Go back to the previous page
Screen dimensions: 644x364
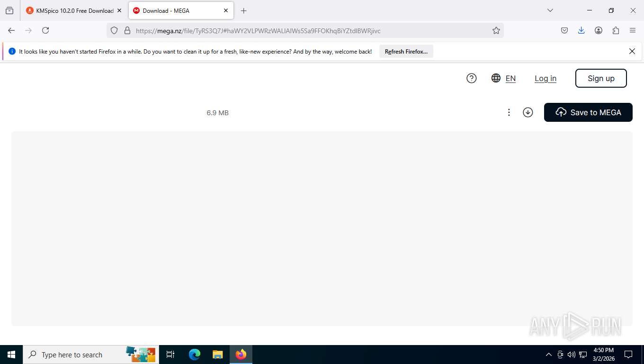[x=11, y=30]
